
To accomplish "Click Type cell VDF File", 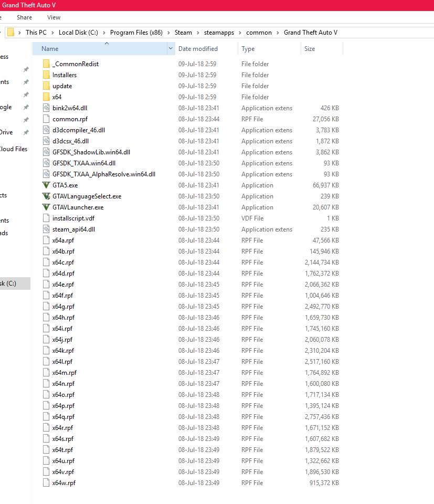I will coord(252,218).
